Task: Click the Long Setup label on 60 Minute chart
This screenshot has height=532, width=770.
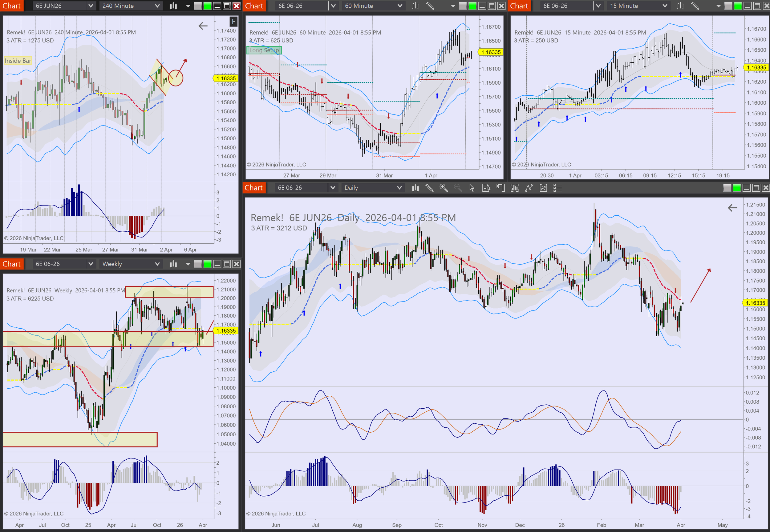Action: click(x=264, y=50)
